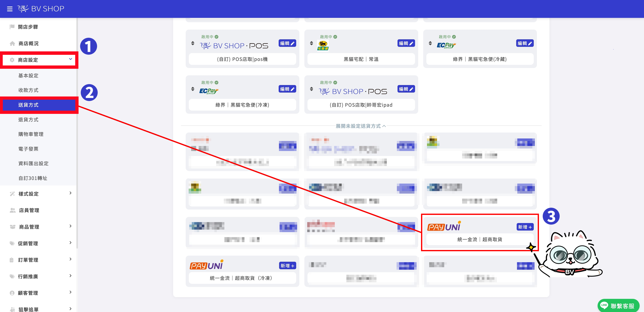Edit the POS店取|pos機 shipping method
644x312 pixels.
coord(287,43)
